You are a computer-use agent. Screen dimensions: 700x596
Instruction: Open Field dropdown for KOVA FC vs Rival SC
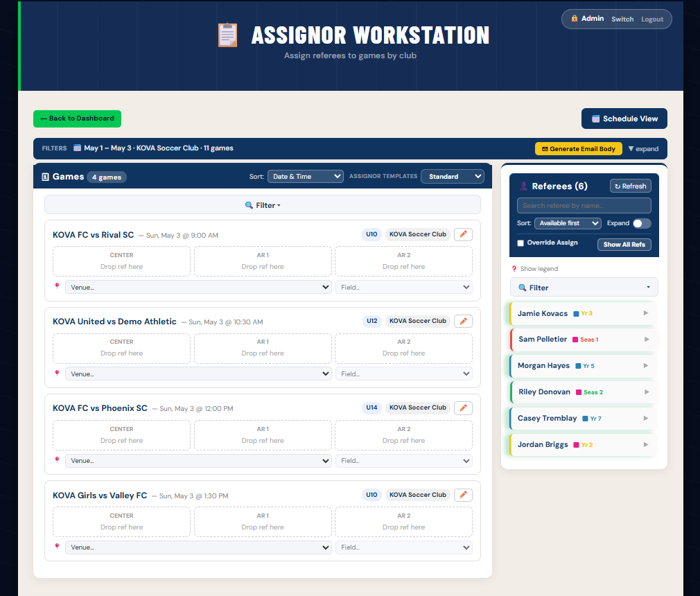(x=403, y=287)
